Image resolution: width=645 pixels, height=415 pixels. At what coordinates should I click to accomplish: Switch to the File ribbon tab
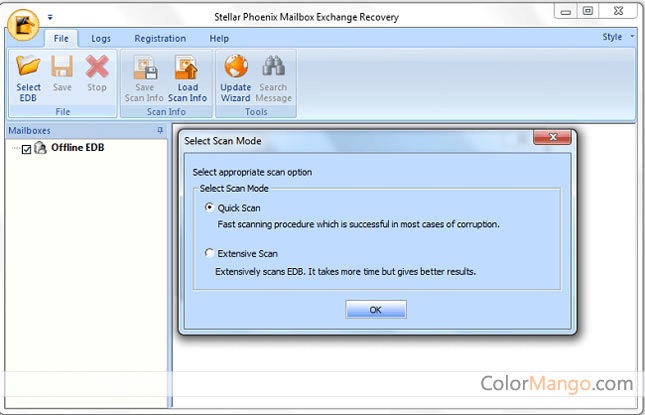(61, 39)
